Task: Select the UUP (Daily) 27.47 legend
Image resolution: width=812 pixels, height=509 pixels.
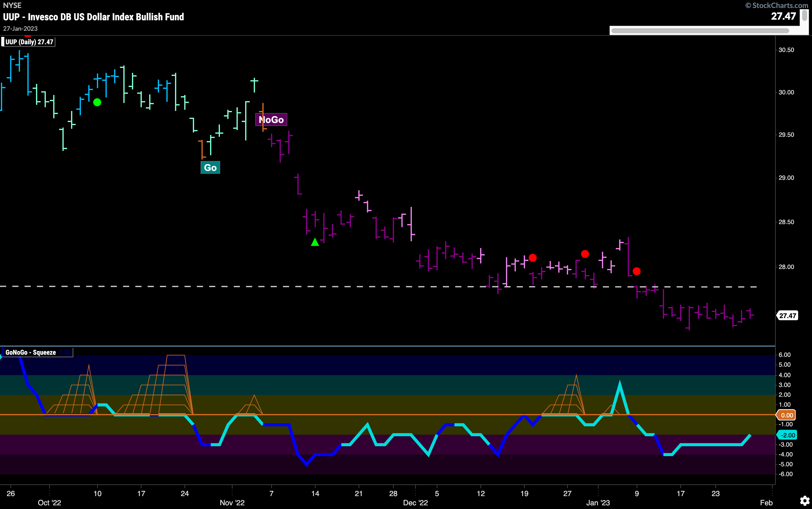Action: point(28,42)
